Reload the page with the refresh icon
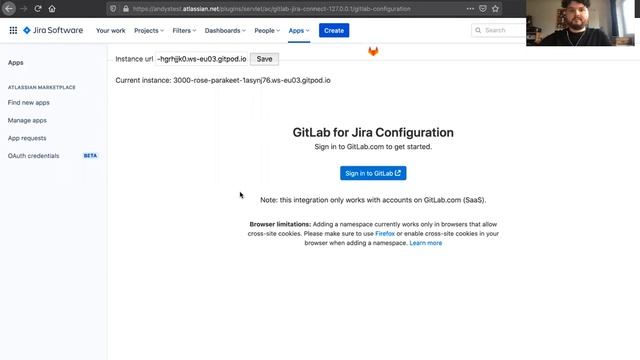640x360 pixels. click(38, 9)
